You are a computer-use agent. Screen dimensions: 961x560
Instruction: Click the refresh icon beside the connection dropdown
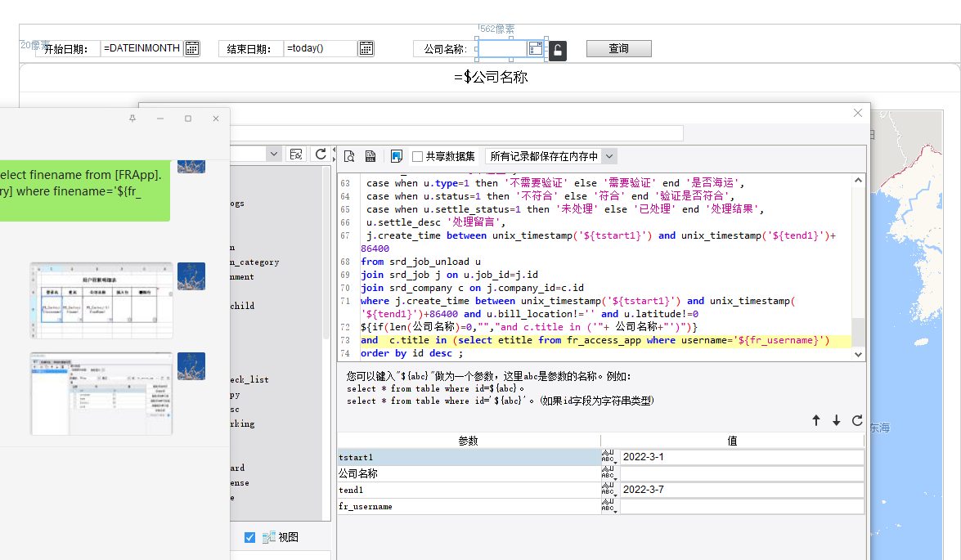point(321,155)
